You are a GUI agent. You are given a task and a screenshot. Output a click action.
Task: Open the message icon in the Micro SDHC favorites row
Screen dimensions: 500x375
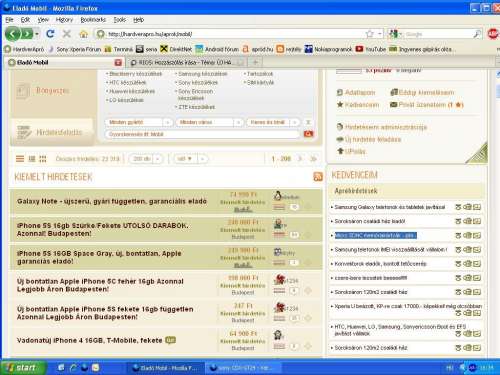click(x=477, y=235)
